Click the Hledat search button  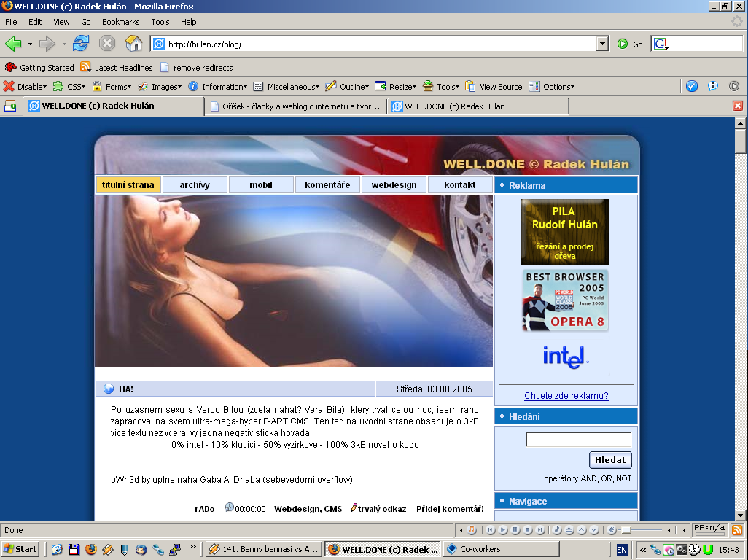[x=610, y=460]
